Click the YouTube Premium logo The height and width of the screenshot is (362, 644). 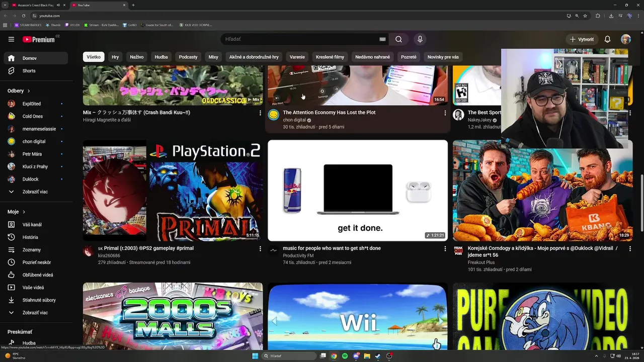[x=39, y=39]
